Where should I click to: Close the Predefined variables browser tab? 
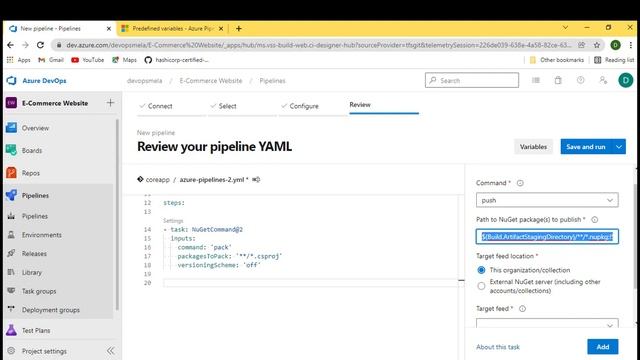pyautogui.click(x=221, y=29)
